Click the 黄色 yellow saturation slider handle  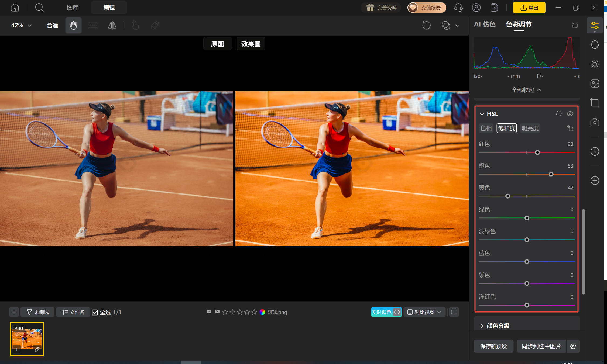tap(507, 196)
